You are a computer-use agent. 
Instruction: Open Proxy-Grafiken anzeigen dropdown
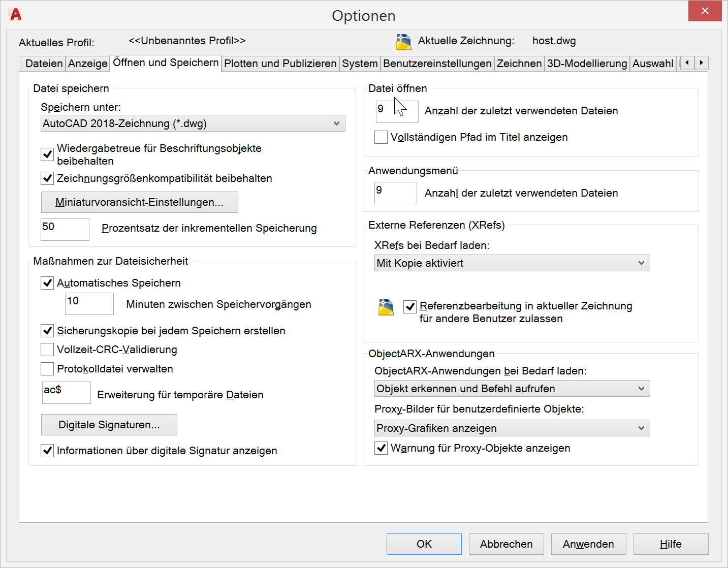tap(512, 428)
